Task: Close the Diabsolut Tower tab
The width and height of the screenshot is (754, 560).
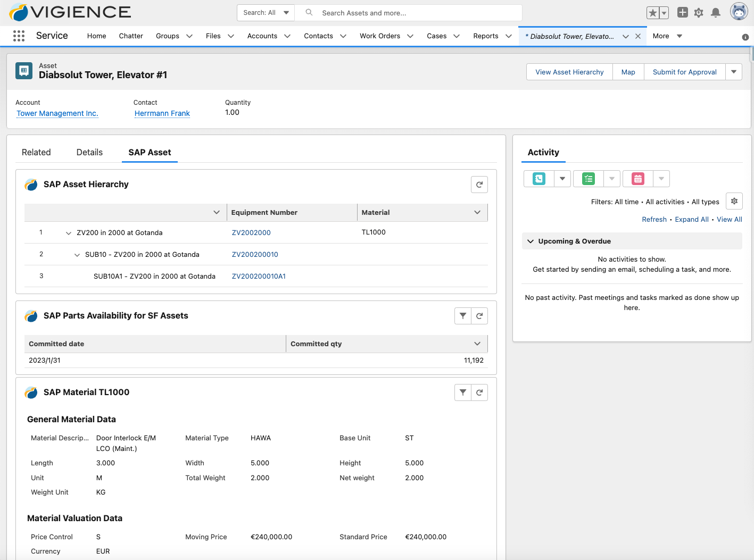Action: pyautogui.click(x=638, y=36)
